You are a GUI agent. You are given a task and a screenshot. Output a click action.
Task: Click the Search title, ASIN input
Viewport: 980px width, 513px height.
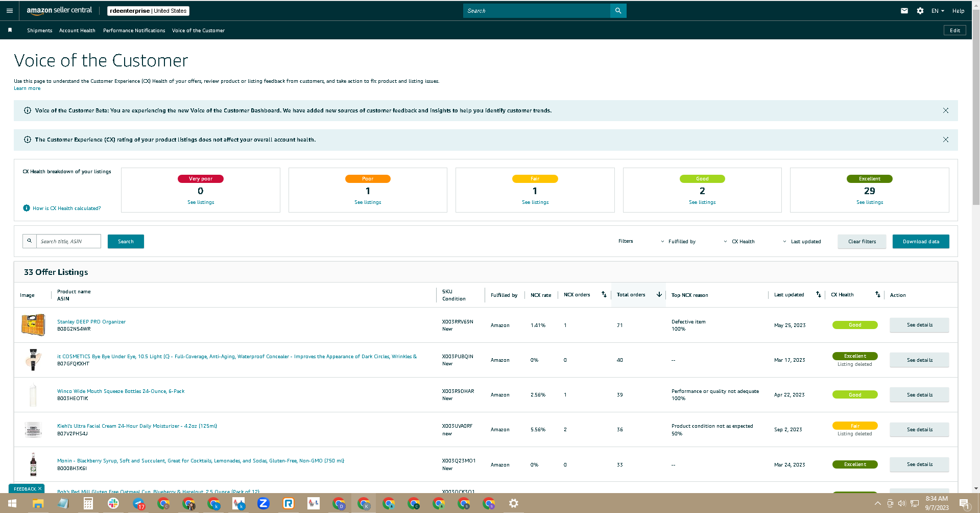[x=68, y=241]
